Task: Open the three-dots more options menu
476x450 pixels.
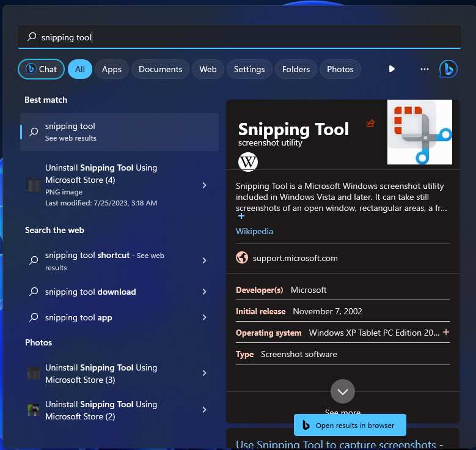Action: tap(425, 69)
